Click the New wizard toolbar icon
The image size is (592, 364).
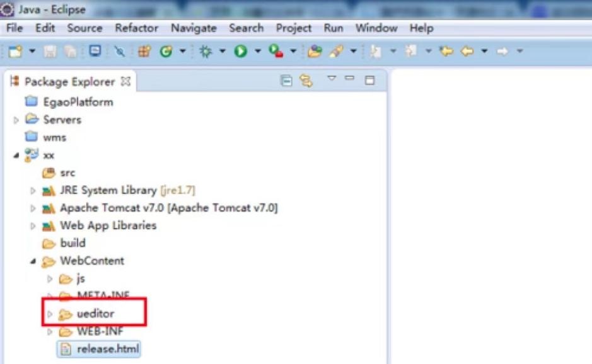(x=16, y=51)
